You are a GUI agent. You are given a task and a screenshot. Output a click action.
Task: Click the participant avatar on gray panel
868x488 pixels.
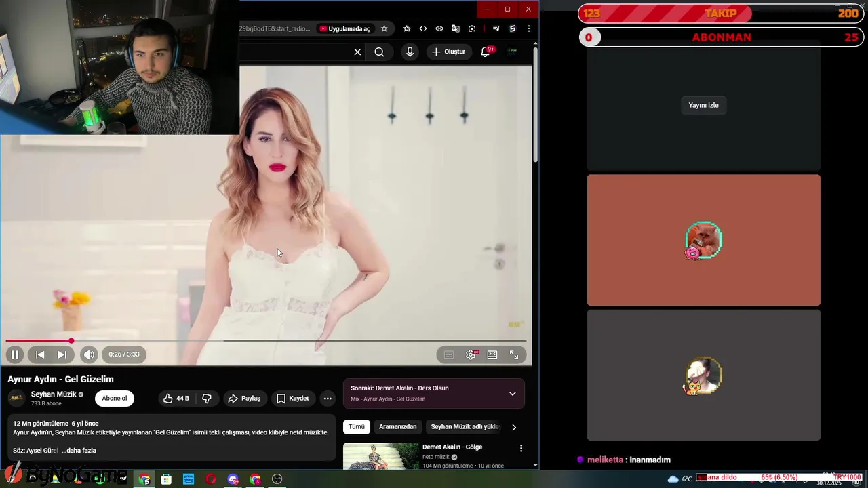tap(703, 375)
